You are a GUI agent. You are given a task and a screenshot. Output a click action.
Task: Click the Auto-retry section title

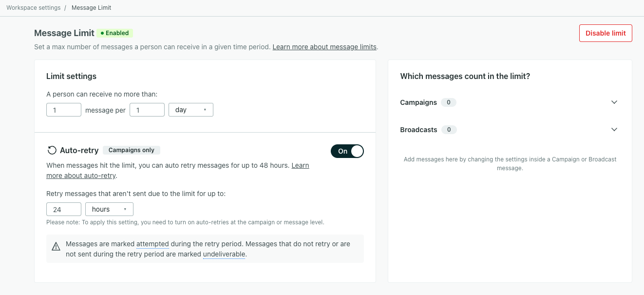[79, 150]
